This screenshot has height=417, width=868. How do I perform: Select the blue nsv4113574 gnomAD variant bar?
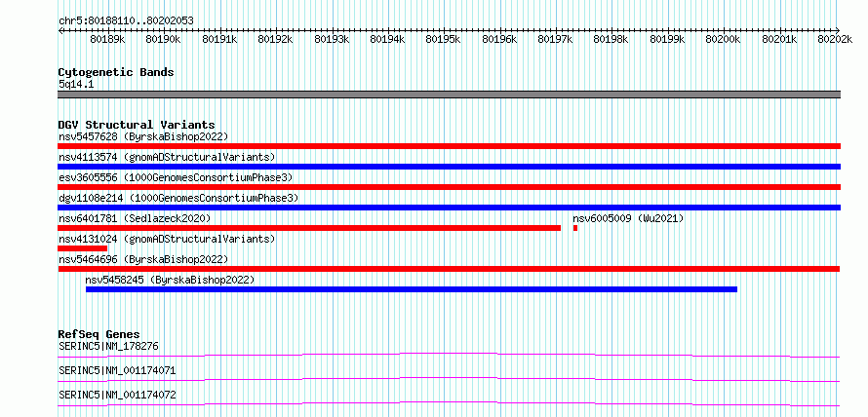coord(450,167)
